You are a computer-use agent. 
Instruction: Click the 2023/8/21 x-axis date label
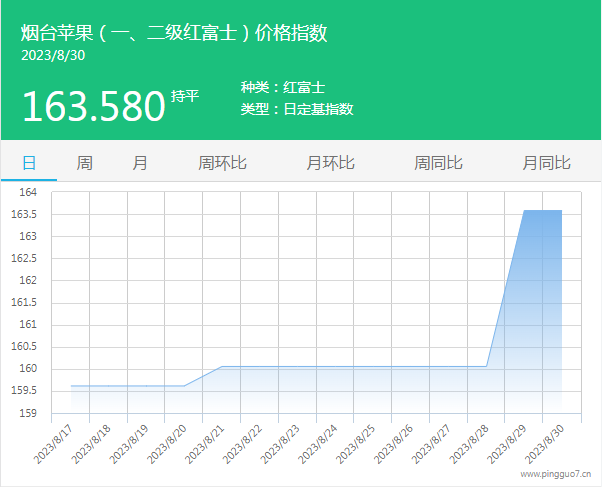tap(205, 442)
